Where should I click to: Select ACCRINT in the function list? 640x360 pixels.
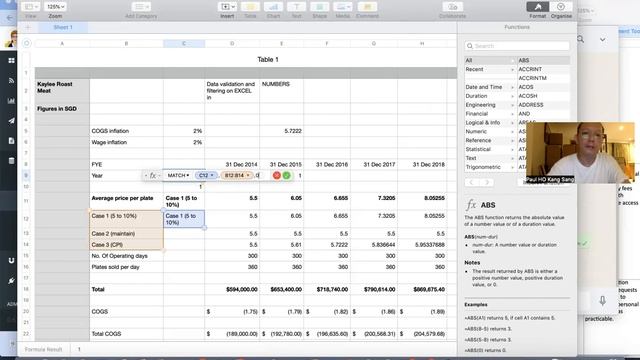pyautogui.click(x=543, y=69)
